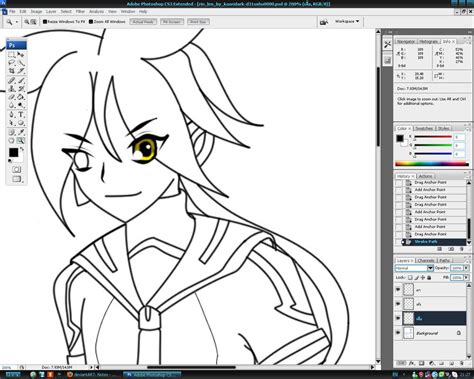The height and width of the screenshot is (379, 474).
Task: Select the Move tool
Action: click(21, 54)
